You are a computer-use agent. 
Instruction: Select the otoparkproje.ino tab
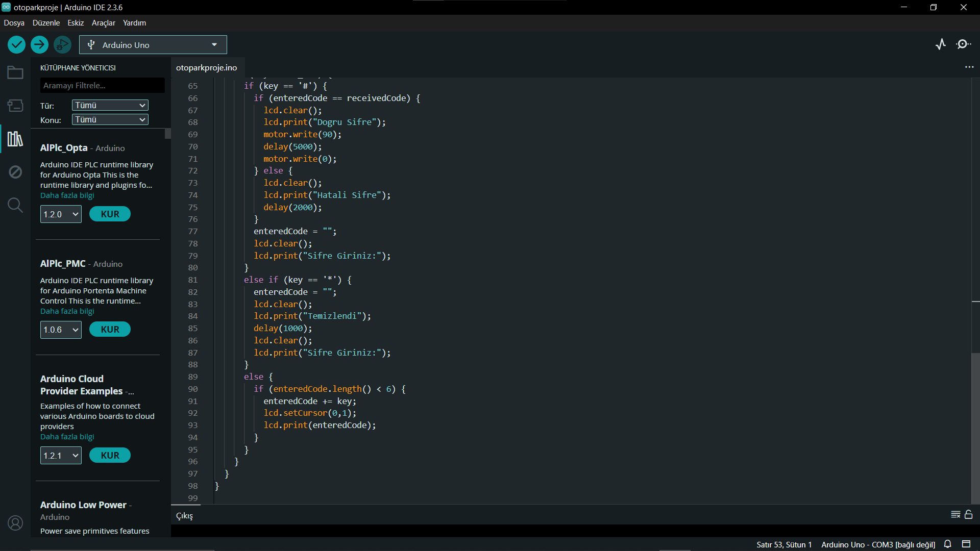point(206,68)
